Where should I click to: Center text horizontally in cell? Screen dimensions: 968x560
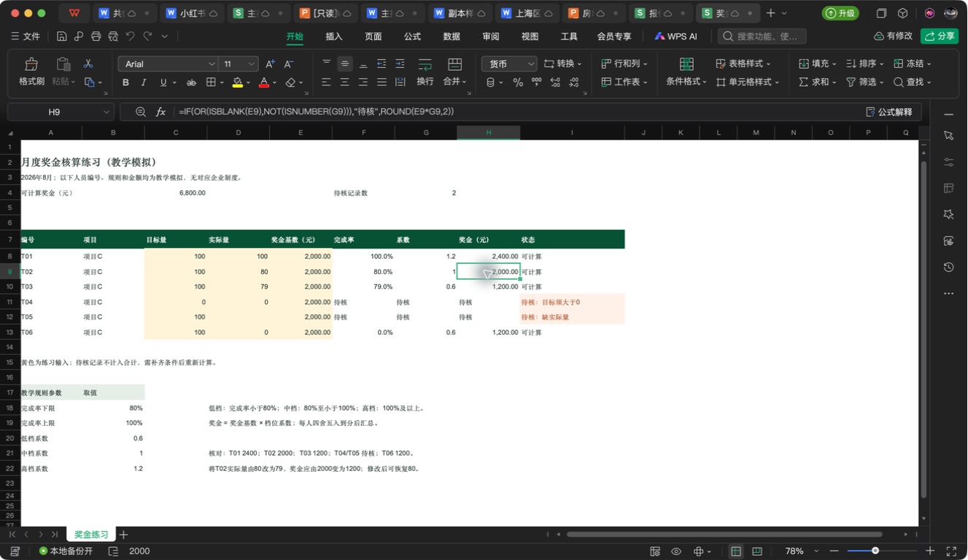pyautogui.click(x=344, y=82)
